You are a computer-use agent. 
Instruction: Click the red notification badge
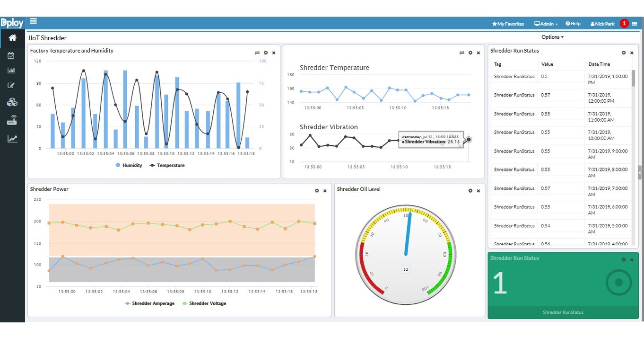tap(624, 23)
